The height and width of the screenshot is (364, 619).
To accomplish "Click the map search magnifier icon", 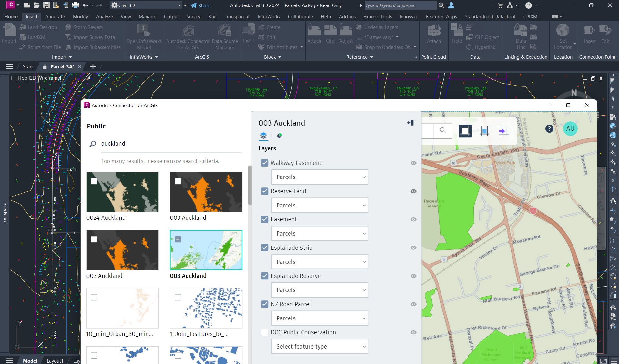I will click(443, 130).
